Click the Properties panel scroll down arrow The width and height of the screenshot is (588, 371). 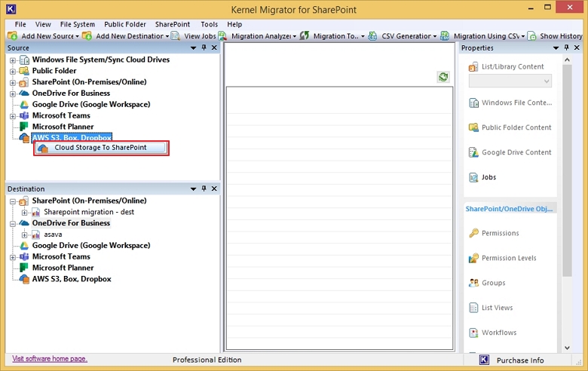click(x=567, y=348)
